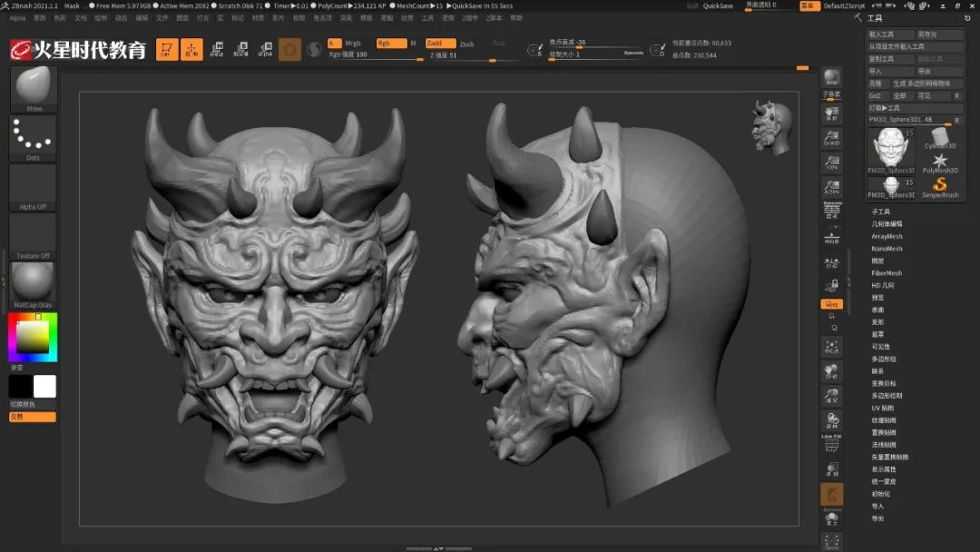Select the Move transform icon in top shelf
This screenshot has height=552, width=980.
[217, 49]
